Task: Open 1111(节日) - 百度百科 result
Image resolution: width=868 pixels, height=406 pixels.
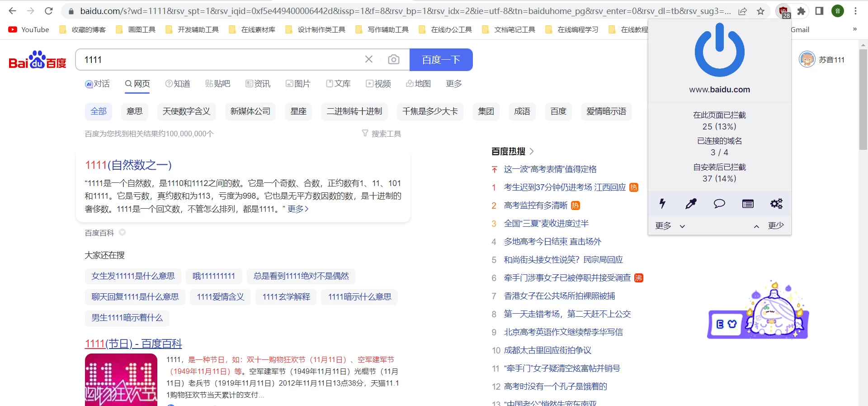Action: [x=133, y=344]
